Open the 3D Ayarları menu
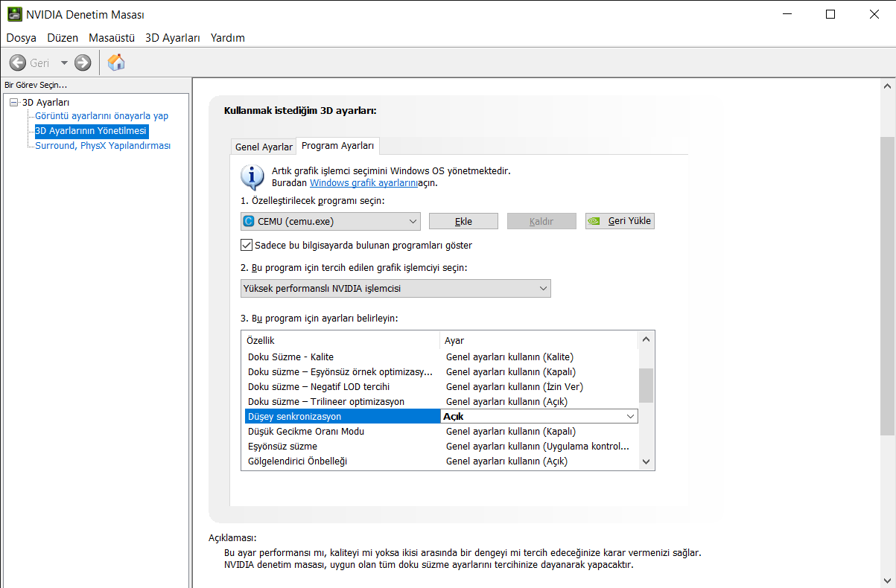896x588 pixels. pyautogui.click(x=173, y=37)
